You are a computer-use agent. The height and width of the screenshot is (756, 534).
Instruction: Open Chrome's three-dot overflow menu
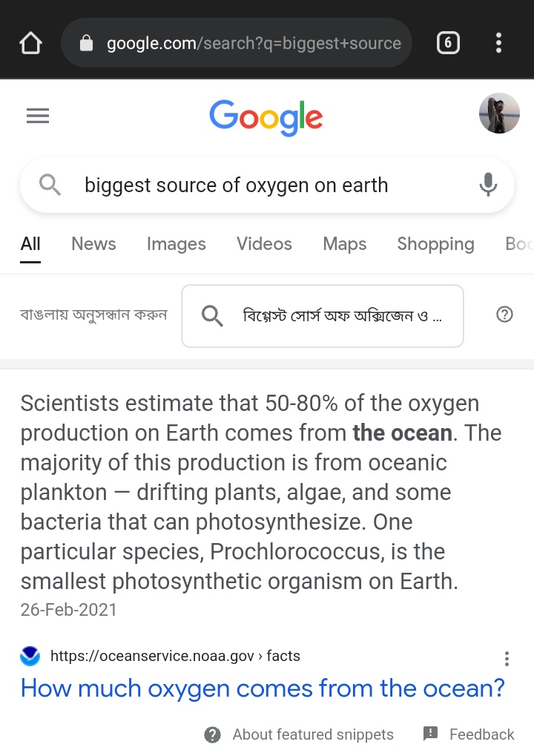coord(498,43)
